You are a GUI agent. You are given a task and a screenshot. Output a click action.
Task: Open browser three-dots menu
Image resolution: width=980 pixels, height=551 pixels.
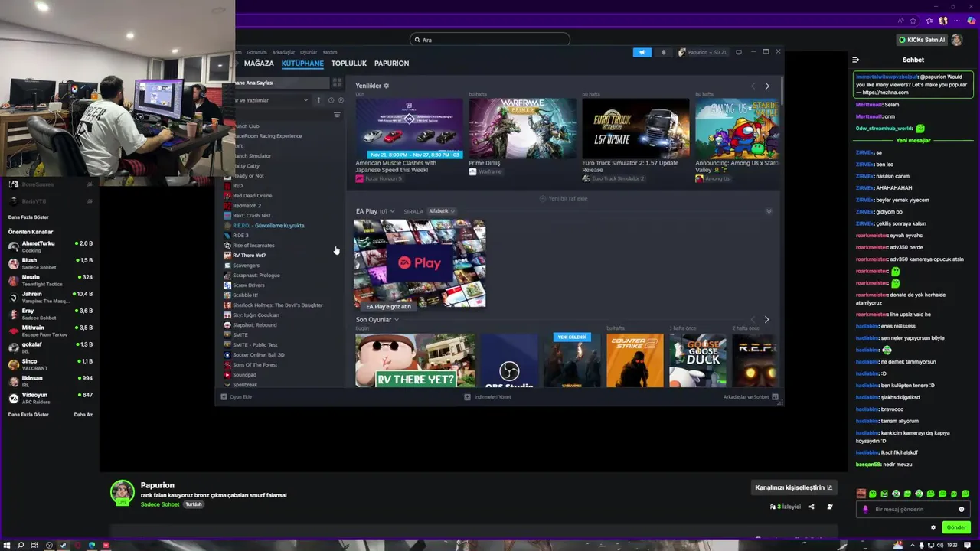[x=959, y=21]
